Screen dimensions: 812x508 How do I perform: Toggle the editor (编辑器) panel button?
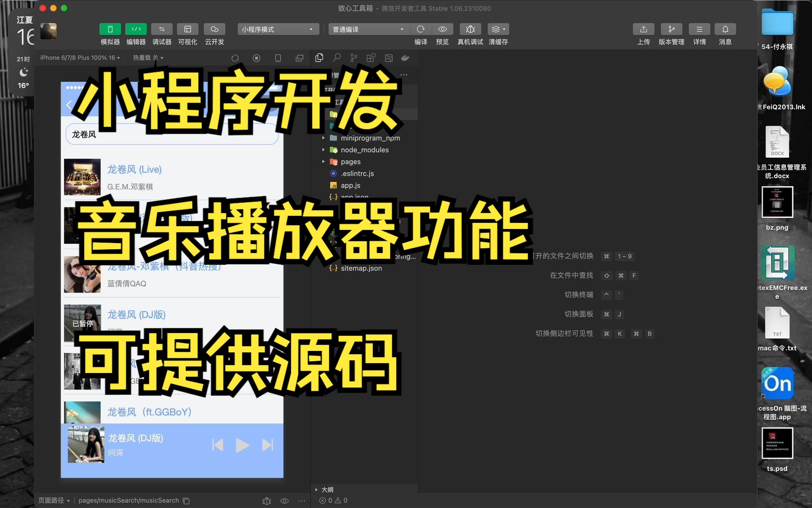pos(136,29)
